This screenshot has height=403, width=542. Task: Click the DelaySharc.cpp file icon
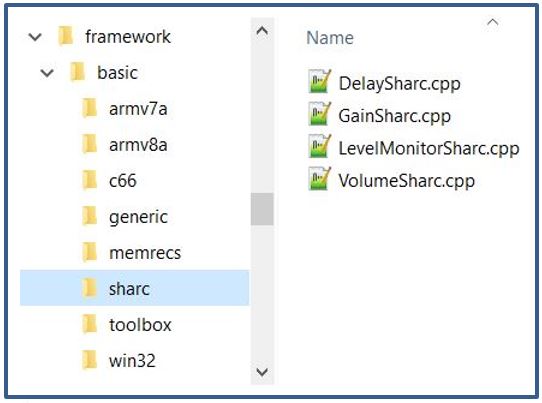pyautogui.click(x=319, y=81)
